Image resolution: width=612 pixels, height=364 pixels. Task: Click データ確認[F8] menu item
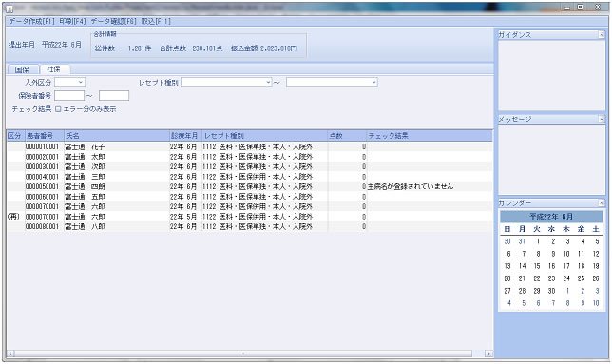click(114, 21)
